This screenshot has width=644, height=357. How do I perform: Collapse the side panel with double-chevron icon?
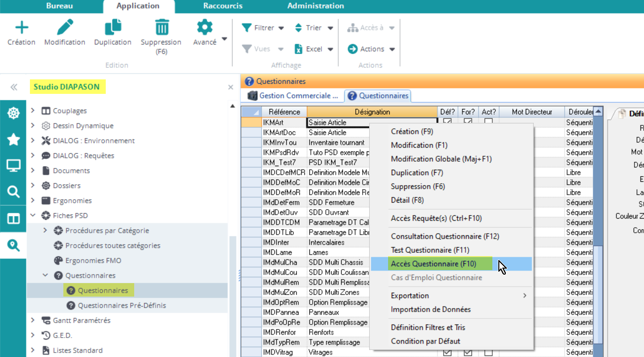pyautogui.click(x=13, y=87)
